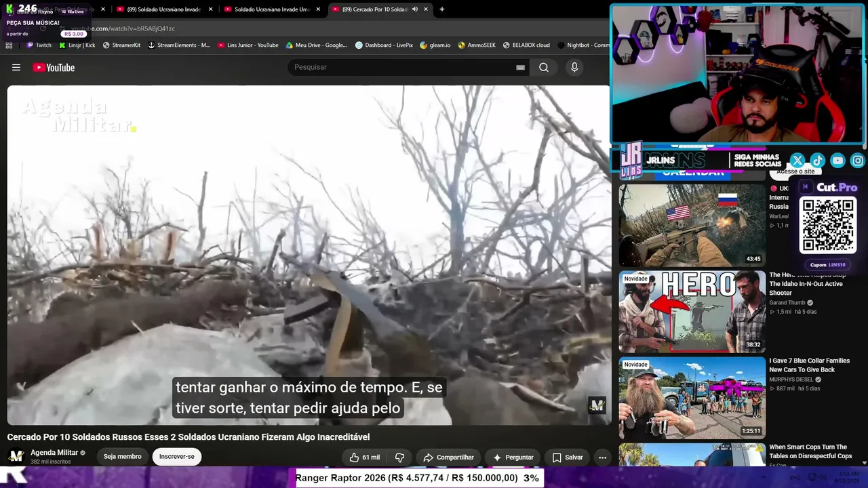Open the 1:25:11 blue collar trucks thumbnail
This screenshot has height=488, width=868.
[x=692, y=398]
